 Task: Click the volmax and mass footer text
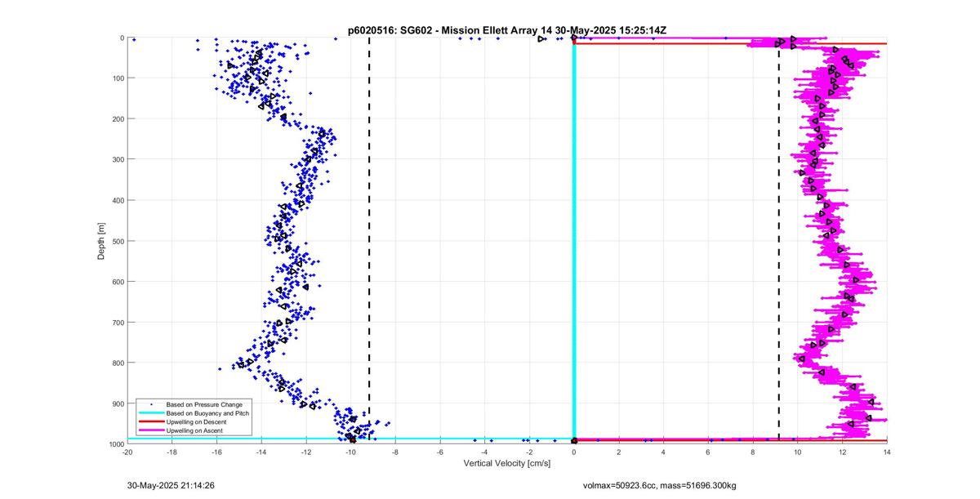pyautogui.click(x=659, y=485)
